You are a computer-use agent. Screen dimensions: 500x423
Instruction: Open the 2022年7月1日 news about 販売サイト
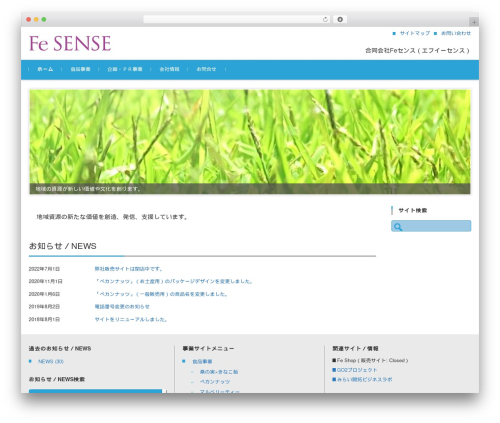(x=129, y=269)
